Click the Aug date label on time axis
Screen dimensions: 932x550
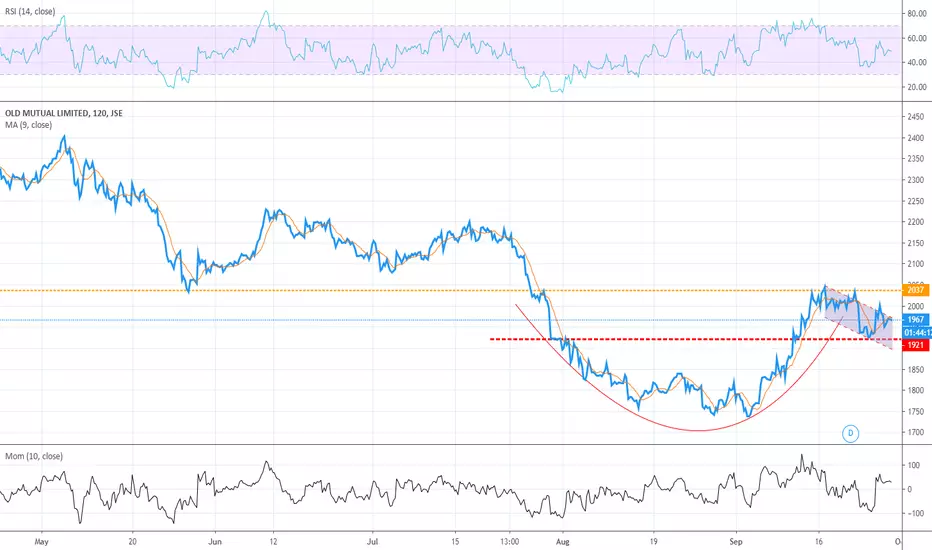pyautogui.click(x=563, y=542)
